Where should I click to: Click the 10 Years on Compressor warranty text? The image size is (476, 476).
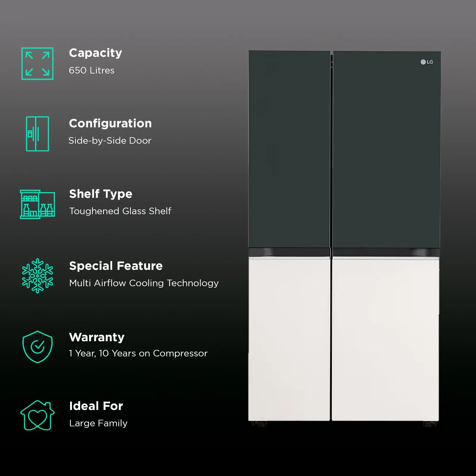coord(153,353)
